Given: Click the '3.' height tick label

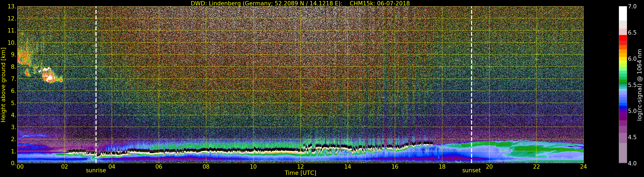Looking at the screenshot, I should (13, 127).
